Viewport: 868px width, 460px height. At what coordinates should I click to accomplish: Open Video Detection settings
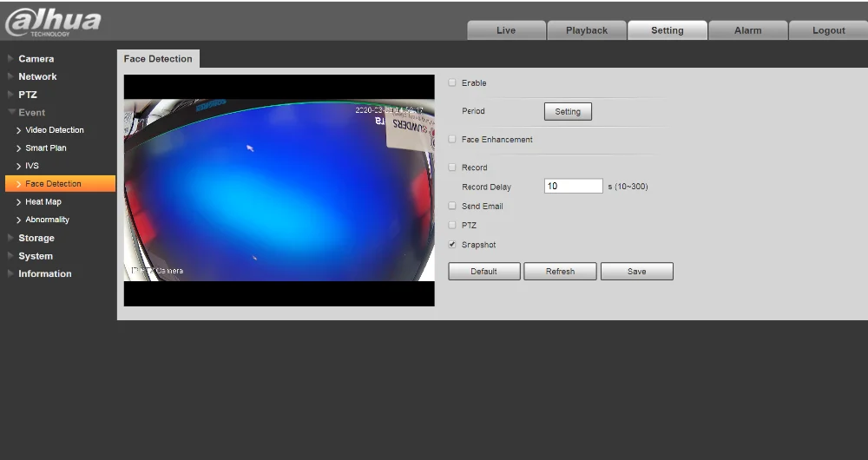coord(54,130)
